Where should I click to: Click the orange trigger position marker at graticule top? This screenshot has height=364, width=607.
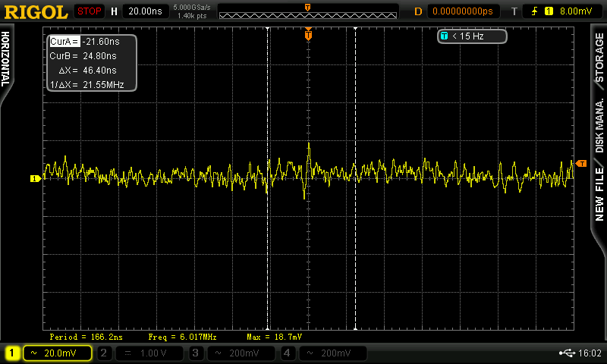click(308, 34)
